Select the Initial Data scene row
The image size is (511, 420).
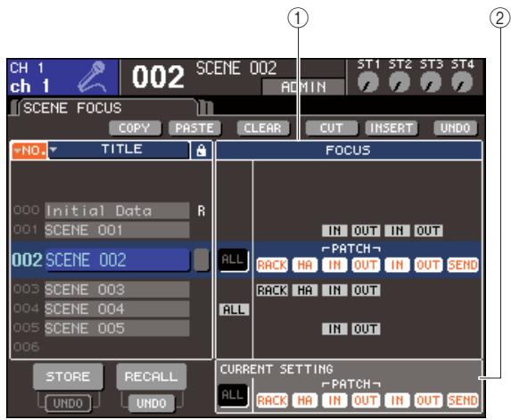pos(117,210)
